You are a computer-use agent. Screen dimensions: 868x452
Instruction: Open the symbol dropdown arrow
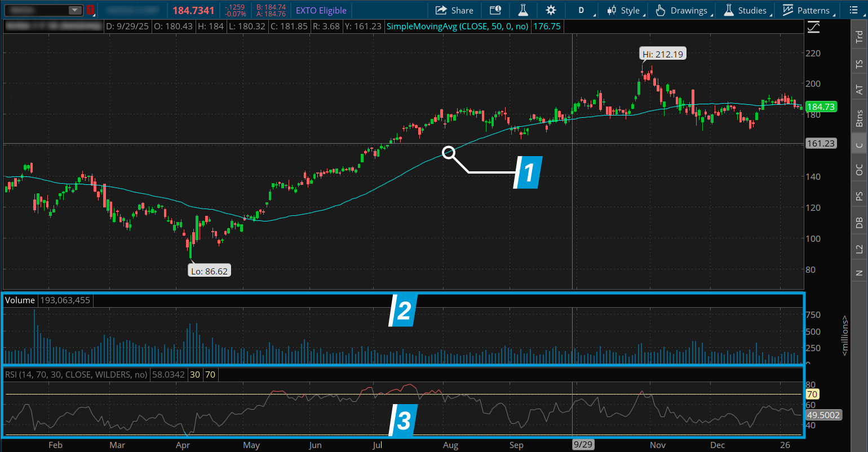[x=74, y=10]
